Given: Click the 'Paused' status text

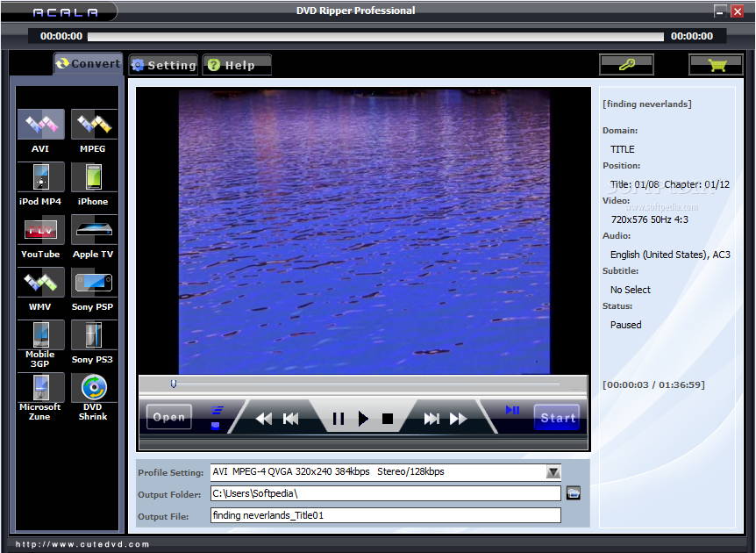Looking at the screenshot, I should click(626, 325).
